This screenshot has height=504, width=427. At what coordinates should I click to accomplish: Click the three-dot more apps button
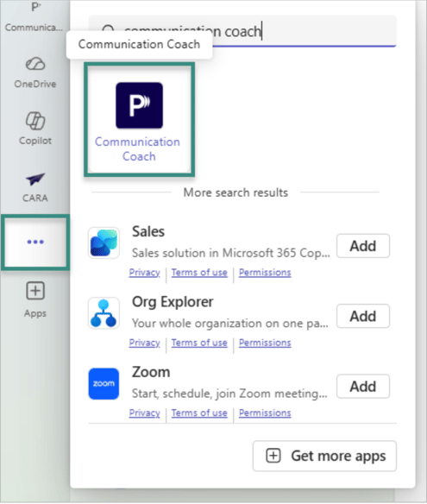[35, 242]
